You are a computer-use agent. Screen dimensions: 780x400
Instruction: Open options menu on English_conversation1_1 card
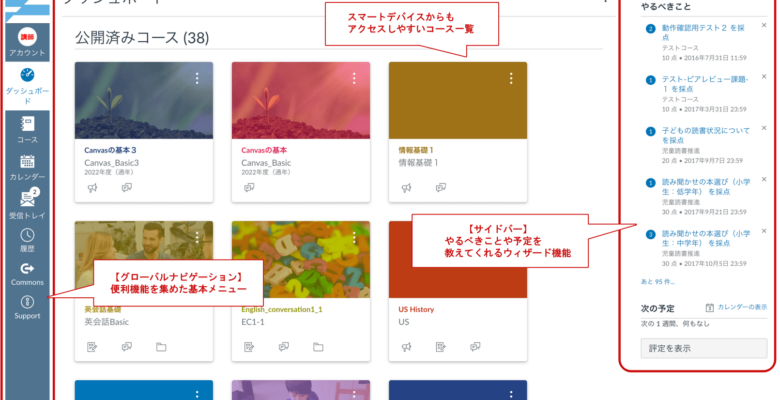[x=354, y=237]
